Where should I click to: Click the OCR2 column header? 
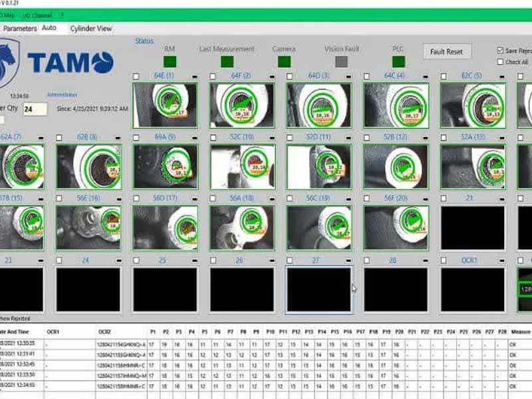point(104,332)
